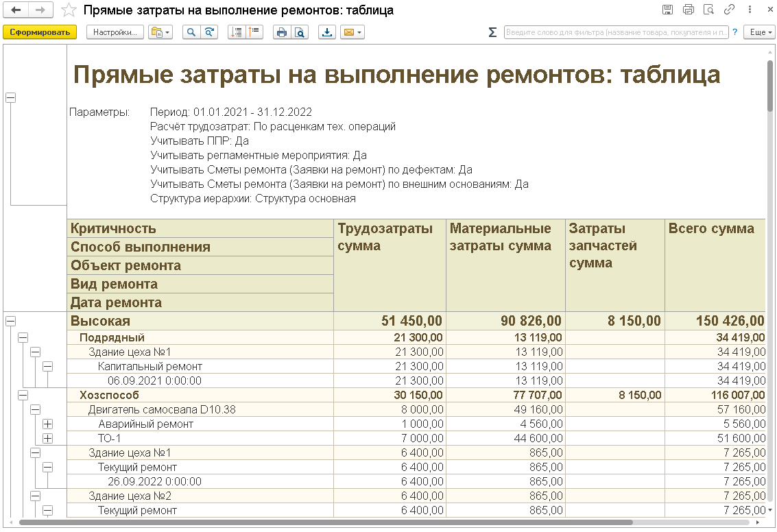Open the report variants dropdown
The image size is (777, 532).
click(x=160, y=32)
